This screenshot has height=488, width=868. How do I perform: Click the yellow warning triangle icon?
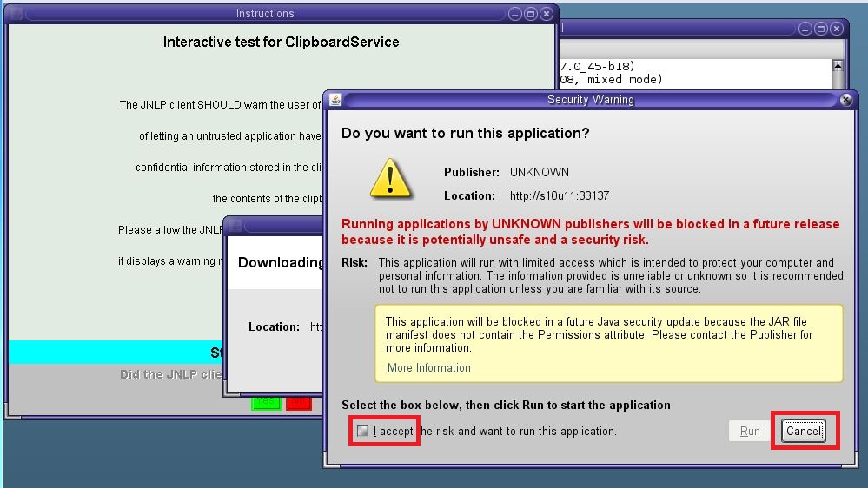pos(391,178)
